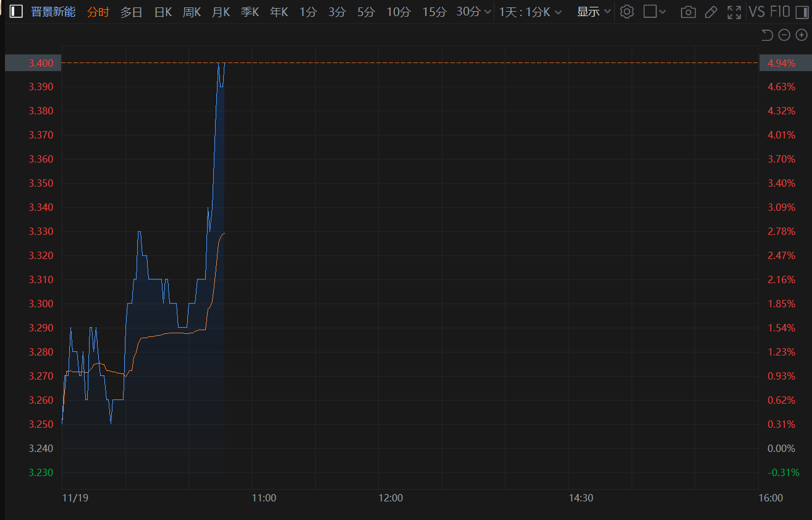The image size is (812, 520).
Task: Toggle the left sidebar panel icon
Action: 16,12
